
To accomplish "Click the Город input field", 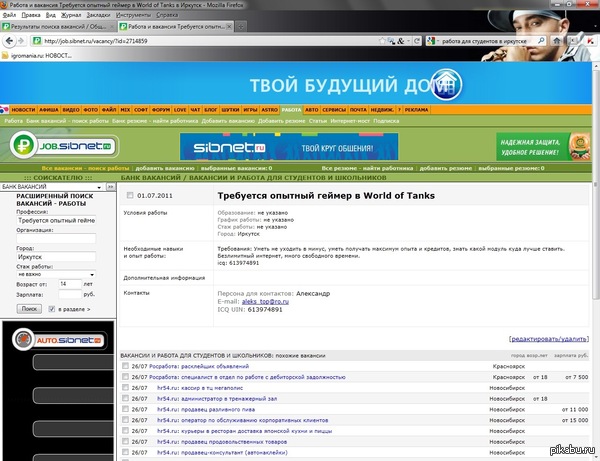I will click(x=56, y=257).
